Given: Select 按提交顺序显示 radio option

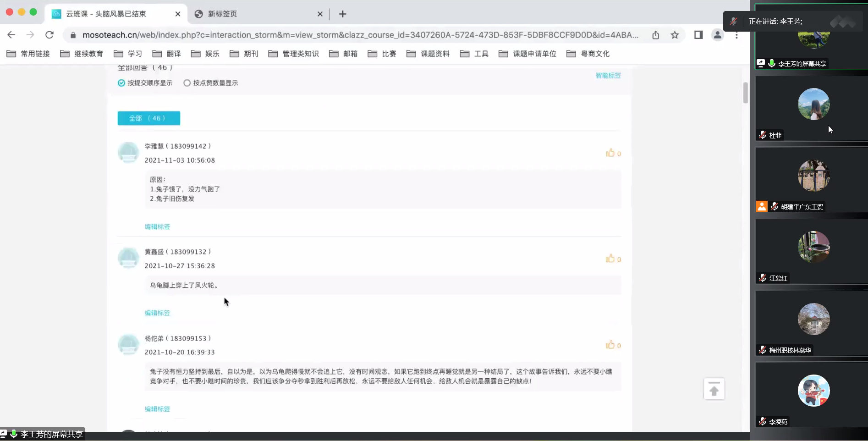Looking at the screenshot, I should click(121, 83).
